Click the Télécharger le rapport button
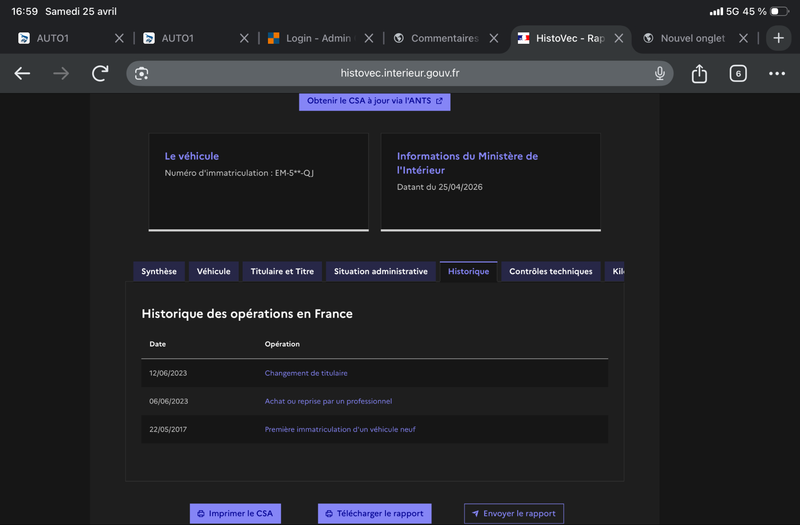800x525 pixels. 374,513
